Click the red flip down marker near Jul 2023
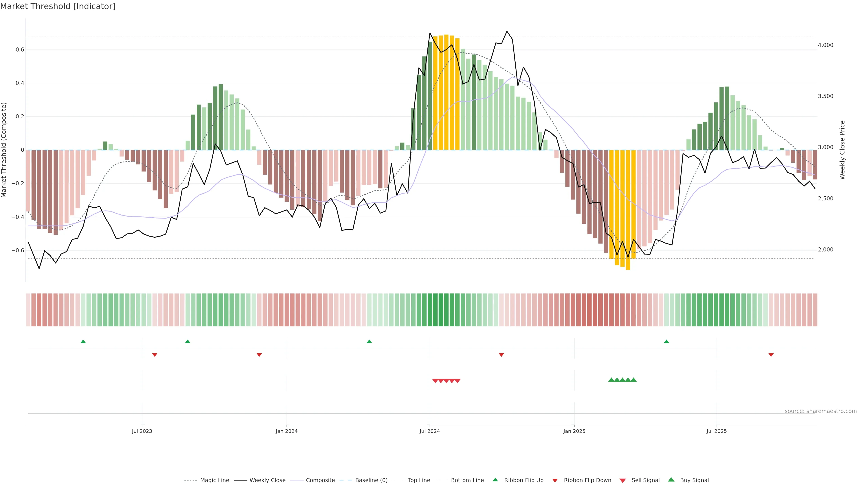Image resolution: width=868 pixels, height=488 pixels. tap(155, 355)
